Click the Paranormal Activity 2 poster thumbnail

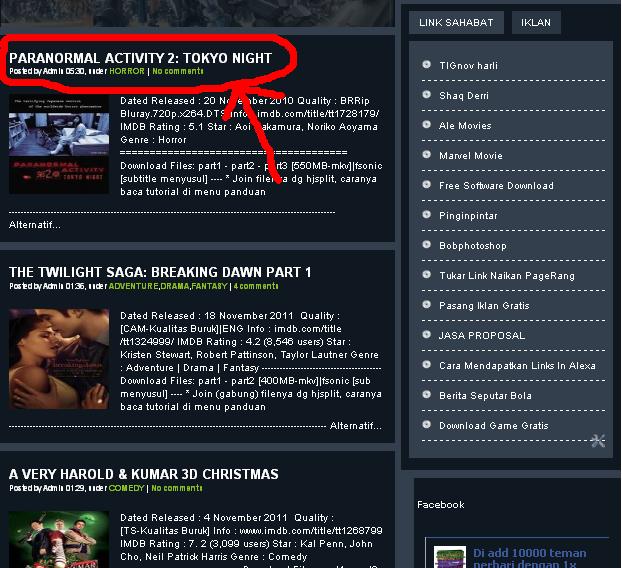[59, 144]
